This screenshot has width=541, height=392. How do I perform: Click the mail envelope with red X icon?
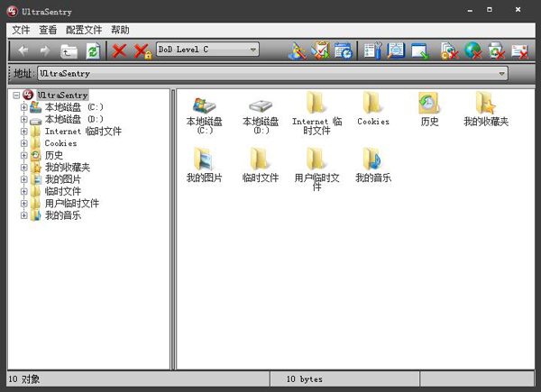[520, 51]
